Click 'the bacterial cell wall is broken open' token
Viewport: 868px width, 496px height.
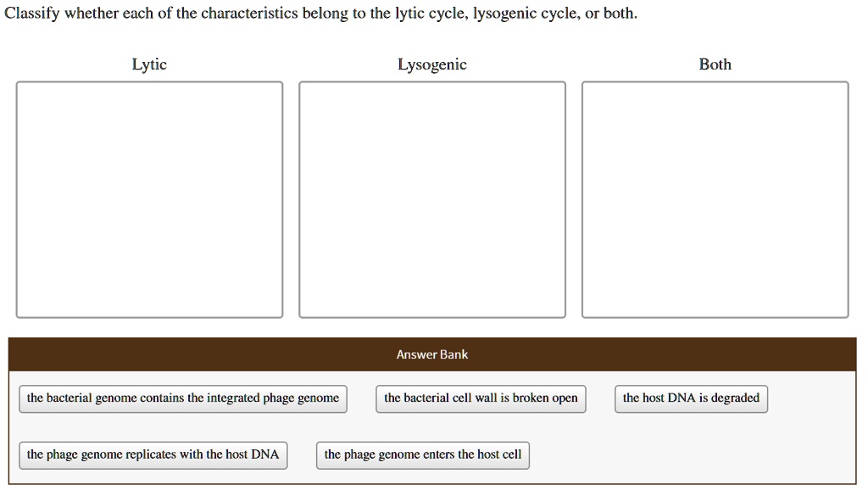click(480, 398)
